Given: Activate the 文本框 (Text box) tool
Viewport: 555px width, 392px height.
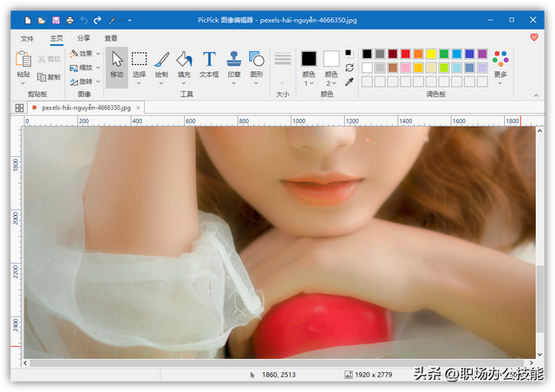Looking at the screenshot, I should pyautogui.click(x=209, y=65).
